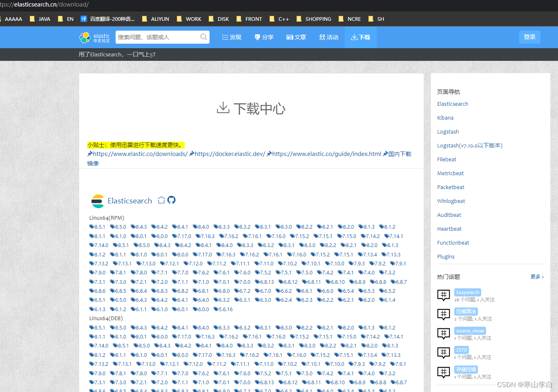Jump to Heartbeat in page navigation
Viewport: 558px width, 392px height.
pyautogui.click(x=449, y=229)
